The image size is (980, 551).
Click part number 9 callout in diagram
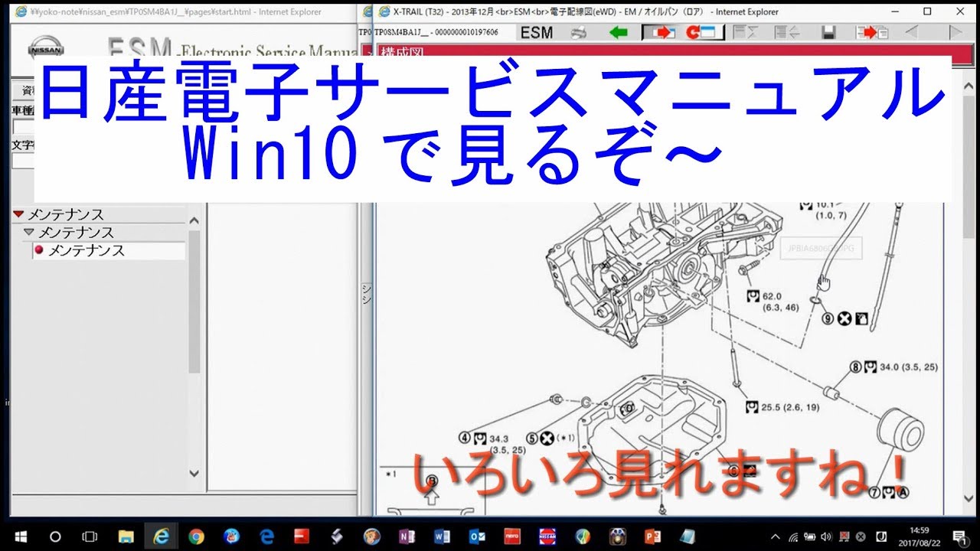pyautogui.click(x=827, y=318)
